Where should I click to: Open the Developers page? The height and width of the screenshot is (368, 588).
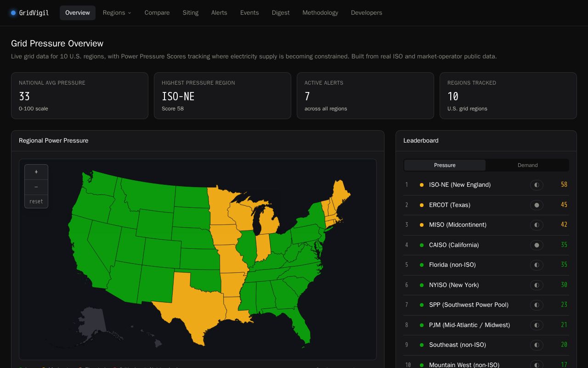pyautogui.click(x=367, y=13)
